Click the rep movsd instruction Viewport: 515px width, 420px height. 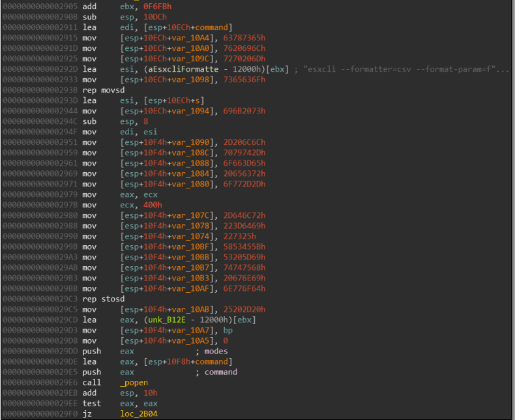pos(104,90)
